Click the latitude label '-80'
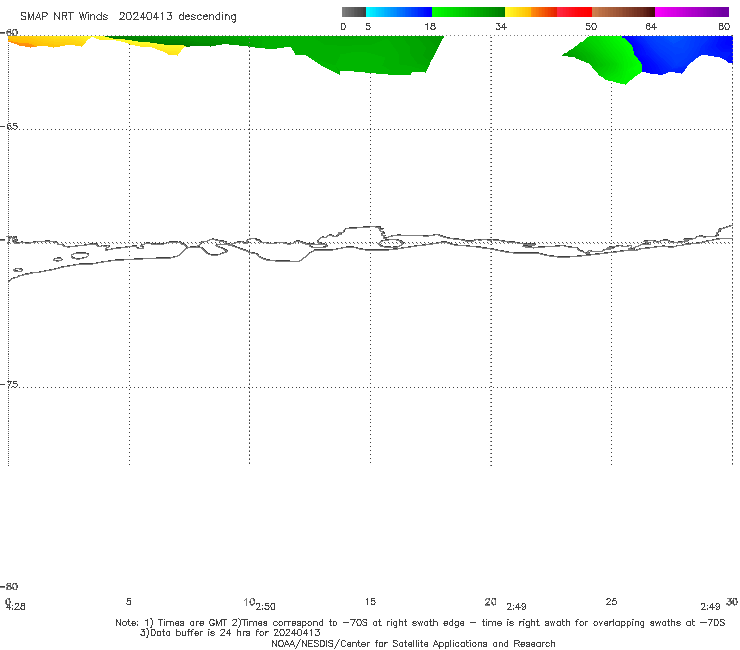 point(9,586)
